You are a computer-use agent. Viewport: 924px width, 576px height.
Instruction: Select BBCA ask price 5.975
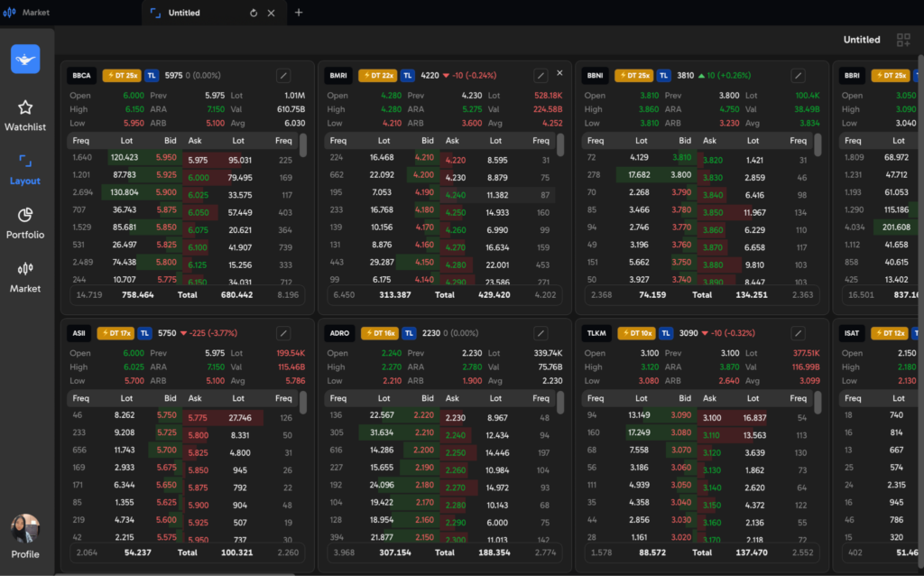pyautogui.click(x=198, y=160)
